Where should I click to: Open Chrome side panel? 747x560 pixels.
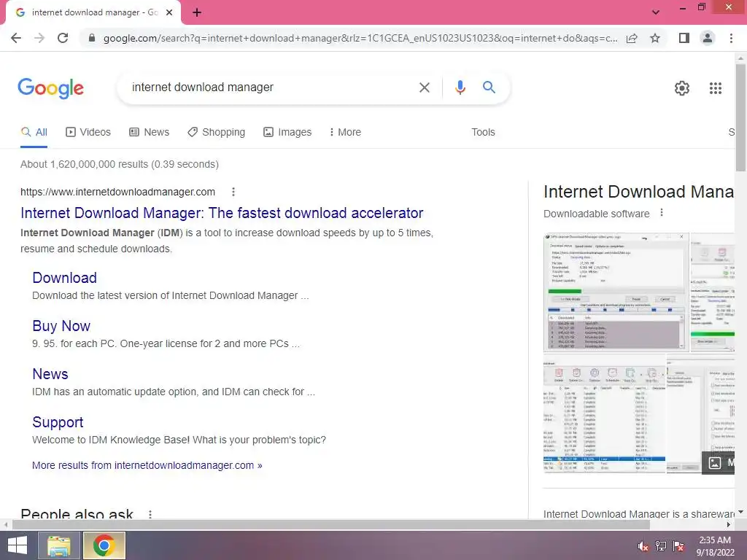684,38
